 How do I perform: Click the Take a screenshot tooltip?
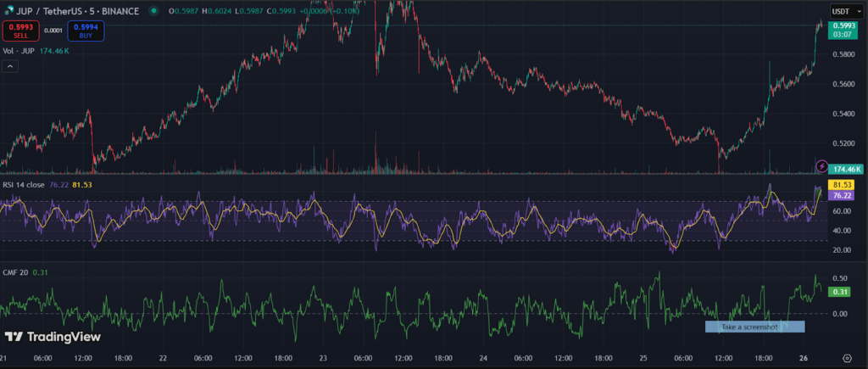(x=755, y=327)
